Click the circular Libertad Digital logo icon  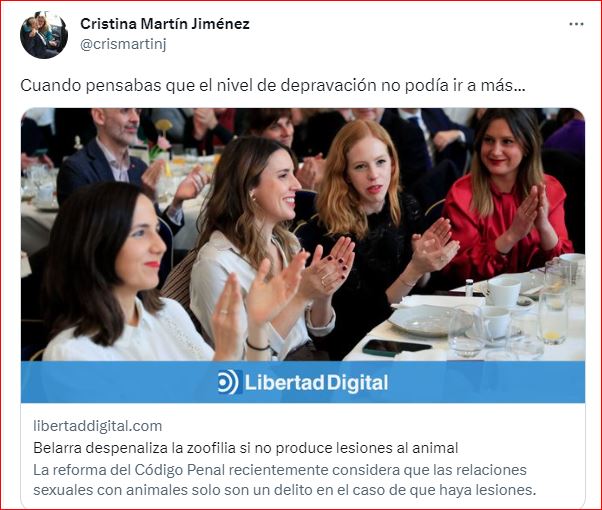coord(230,382)
